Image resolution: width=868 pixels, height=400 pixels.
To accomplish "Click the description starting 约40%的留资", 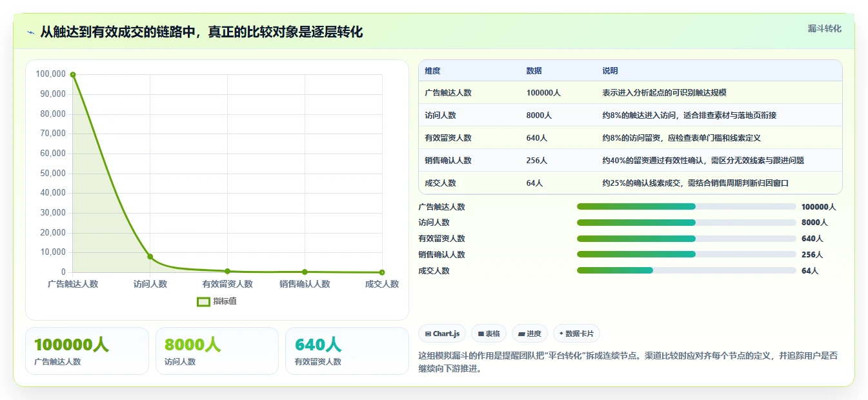I will pyautogui.click(x=703, y=161).
